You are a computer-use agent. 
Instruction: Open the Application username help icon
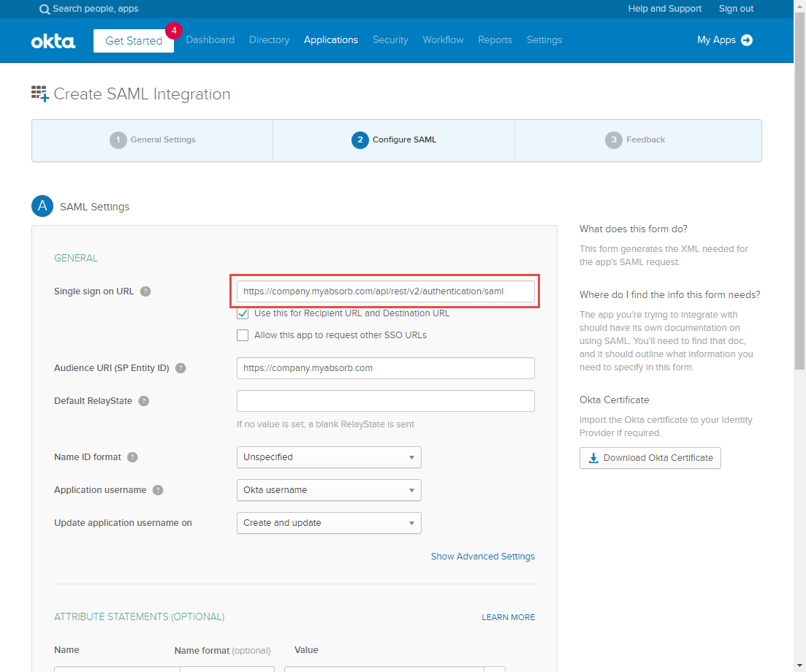(x=158, y=489)
